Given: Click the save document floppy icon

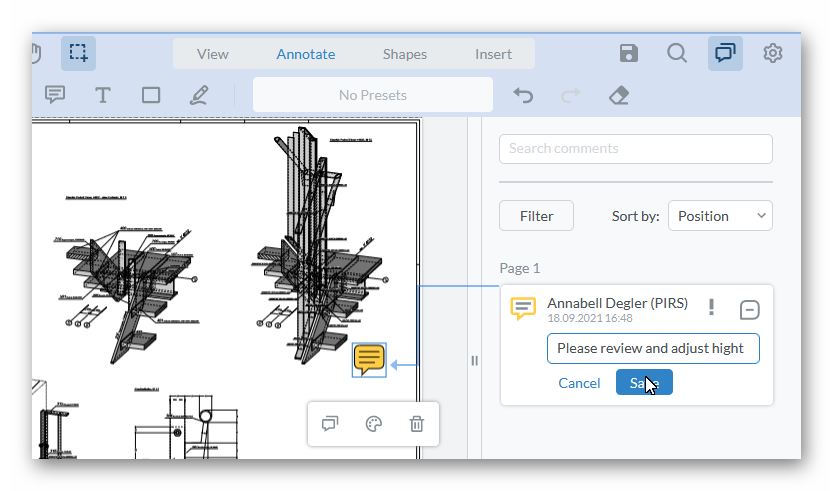Looking at the screenshot, I should point(629,53).
